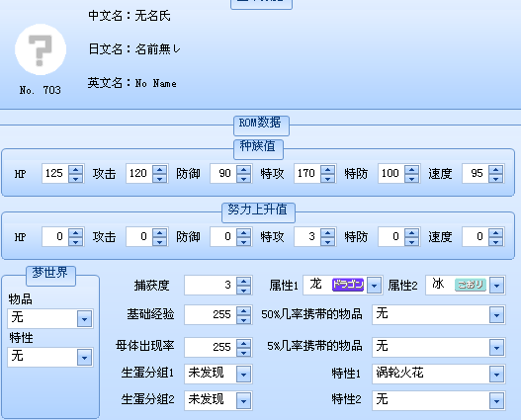Click the No. 703 number label

pyautogui.click(x=41, y=90)
